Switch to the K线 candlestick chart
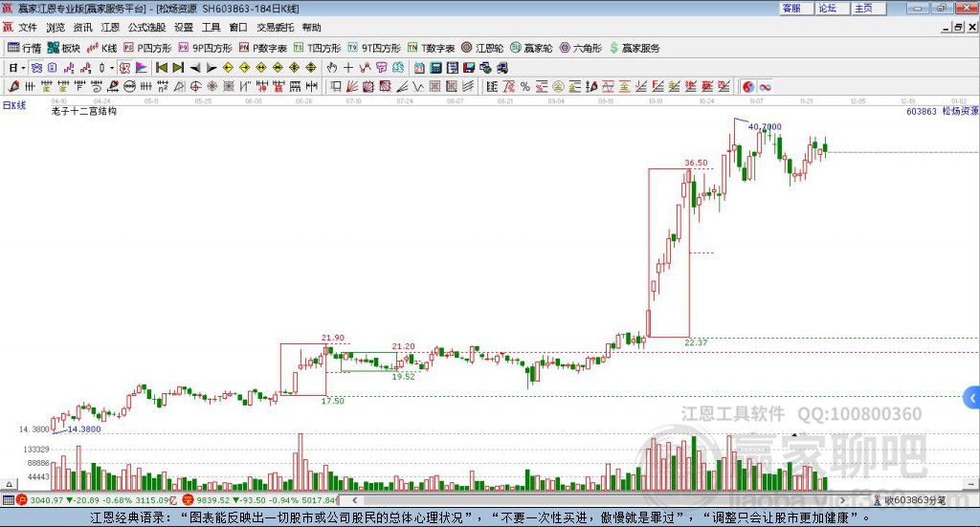The height and width of the screenshot is (527, 980). point(101,48)
